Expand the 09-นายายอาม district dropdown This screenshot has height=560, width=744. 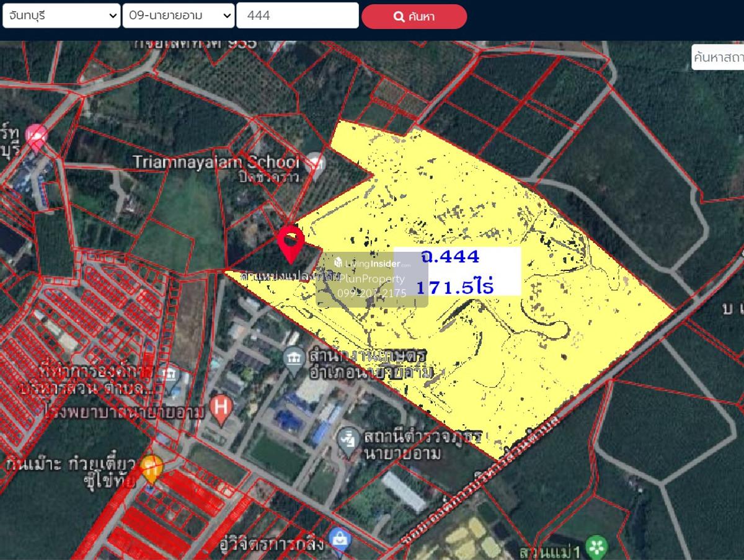coord(178,16)
